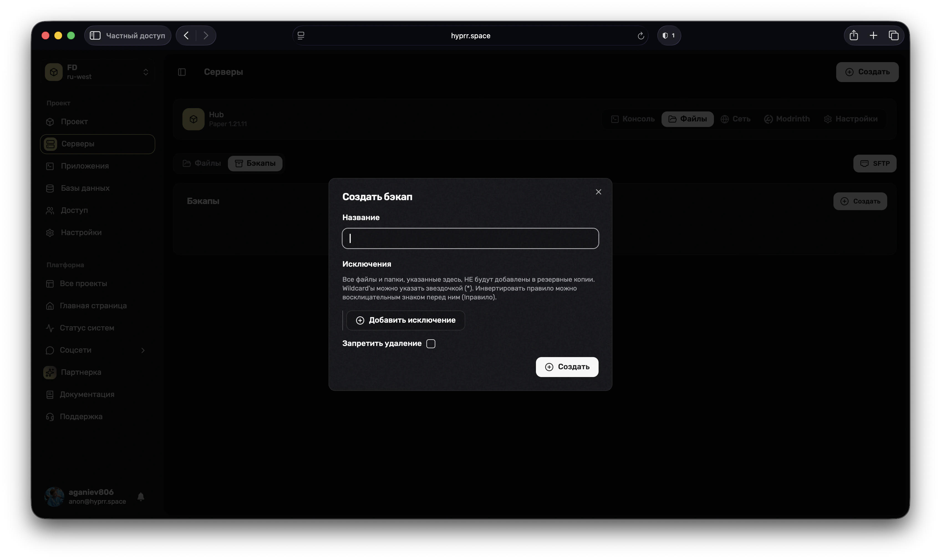The height and width of the screenshot is (560, 941).
Task: Open Статус систем page
Action: tap(97, 328)
